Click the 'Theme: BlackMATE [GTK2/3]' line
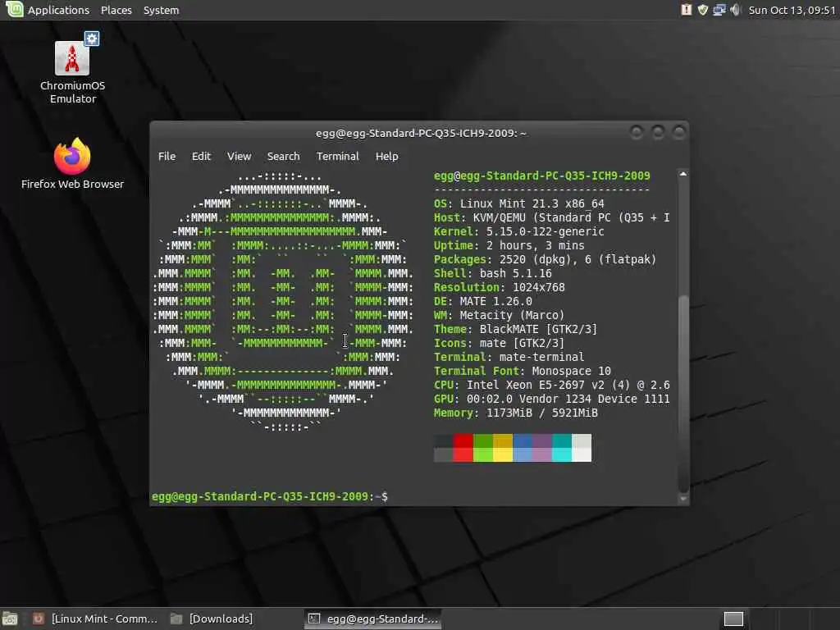This screenshot has height=630, width=840. 515,329
